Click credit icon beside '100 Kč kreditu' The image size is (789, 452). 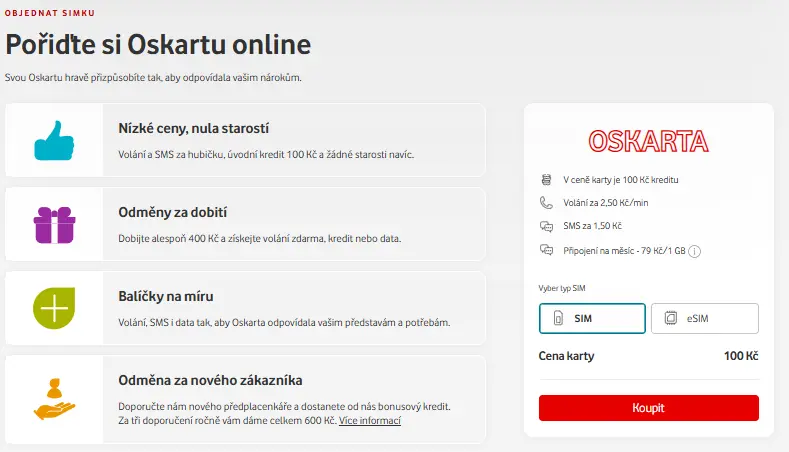pyautogui.click(x=546, y=179)
